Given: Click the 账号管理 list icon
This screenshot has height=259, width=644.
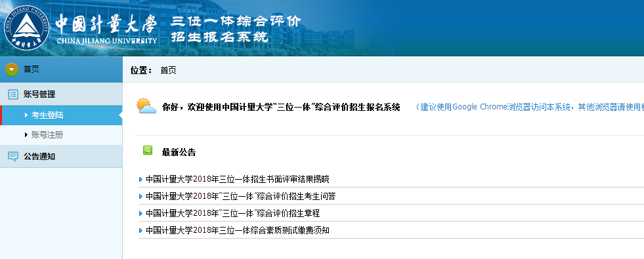Looking at the screenshot, I should pos(13,94).
